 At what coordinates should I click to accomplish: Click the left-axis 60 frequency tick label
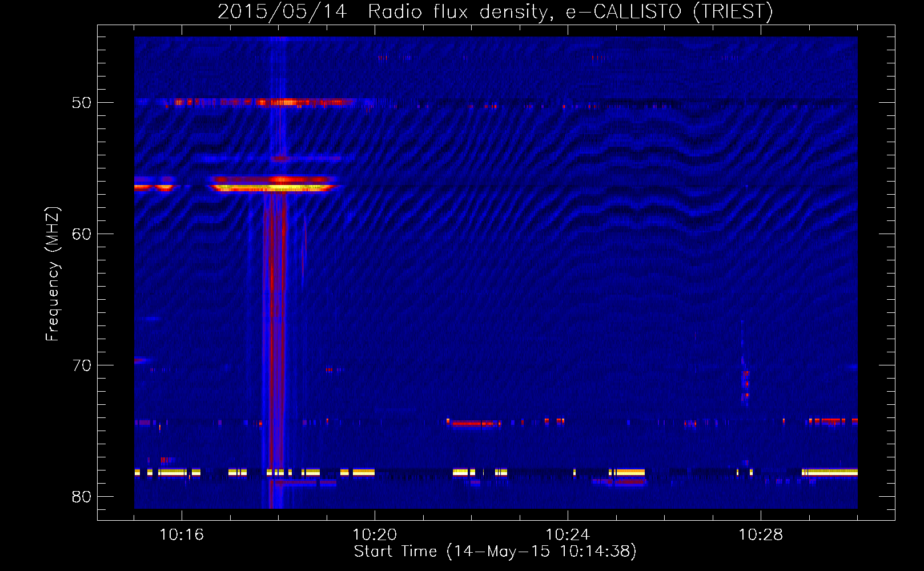click(x=82, y=234)
